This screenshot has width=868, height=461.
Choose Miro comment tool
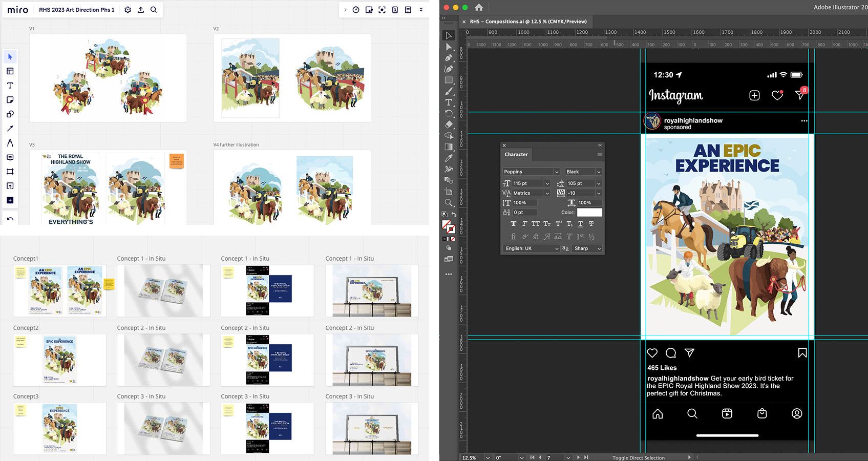click(10, 157)
